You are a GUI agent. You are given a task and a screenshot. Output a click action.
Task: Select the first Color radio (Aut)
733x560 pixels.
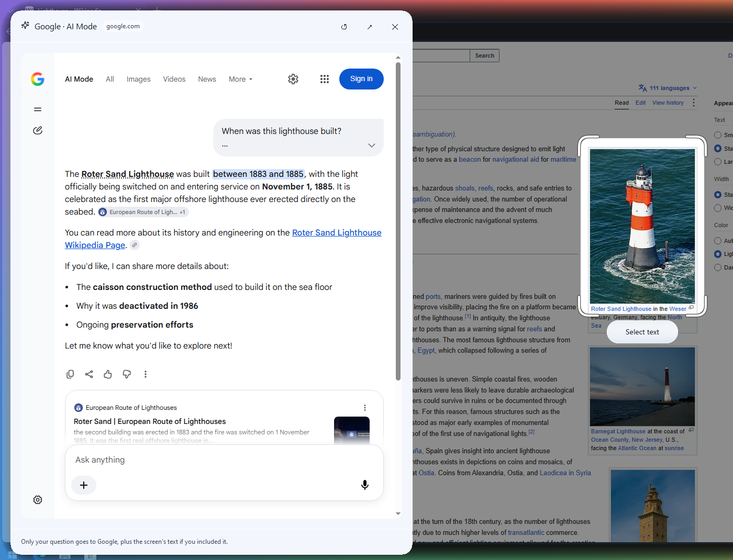point(718,241)
